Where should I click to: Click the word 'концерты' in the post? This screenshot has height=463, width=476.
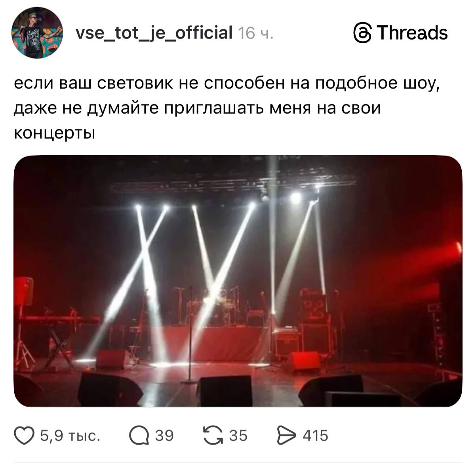coord(55,133)
